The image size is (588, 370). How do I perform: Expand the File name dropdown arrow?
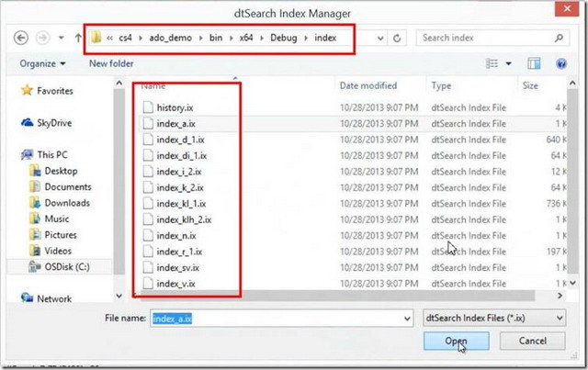[x=407, y=319]
